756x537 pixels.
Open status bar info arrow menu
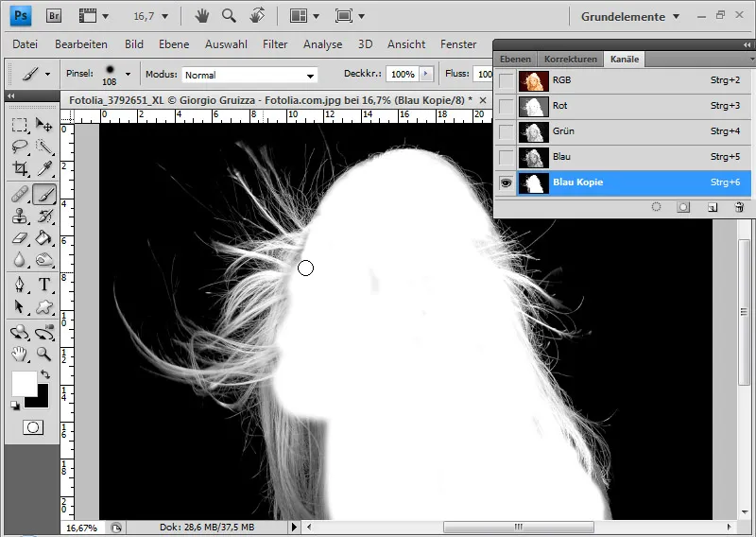[294, 528]
